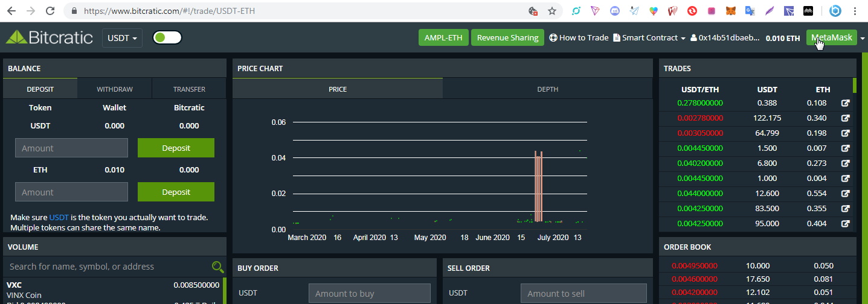Deposit ETH using the second Deposit button

pos(176,192)
